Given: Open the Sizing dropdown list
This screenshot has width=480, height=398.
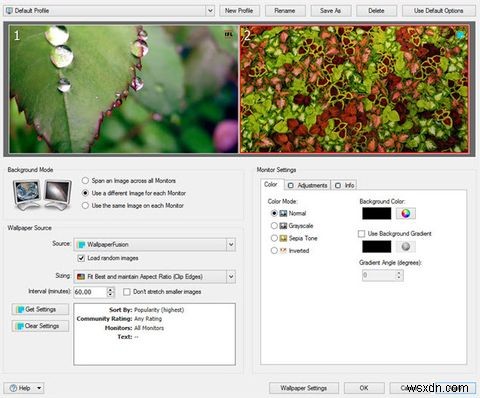Looking at the screenshot, I should coord(231,277).
